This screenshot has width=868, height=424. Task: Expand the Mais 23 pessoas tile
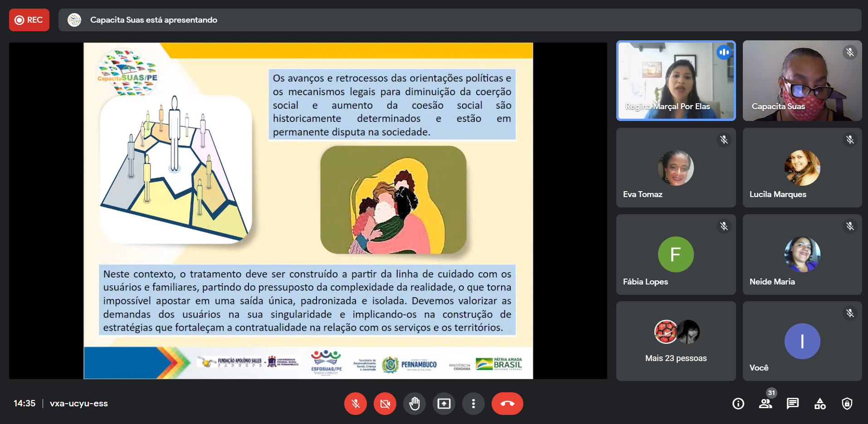[676, 341]
